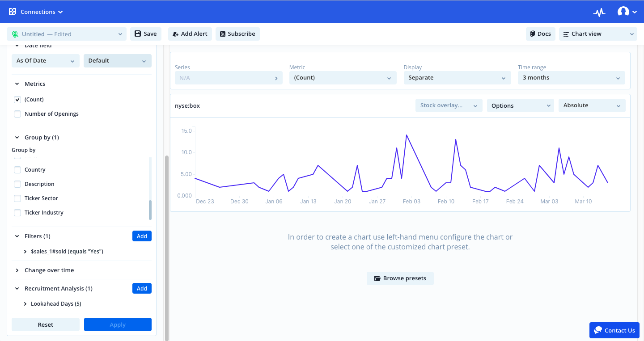
Task: Check the Ticker Industry option
Action: pyautogui.click(x=17, y=213)
